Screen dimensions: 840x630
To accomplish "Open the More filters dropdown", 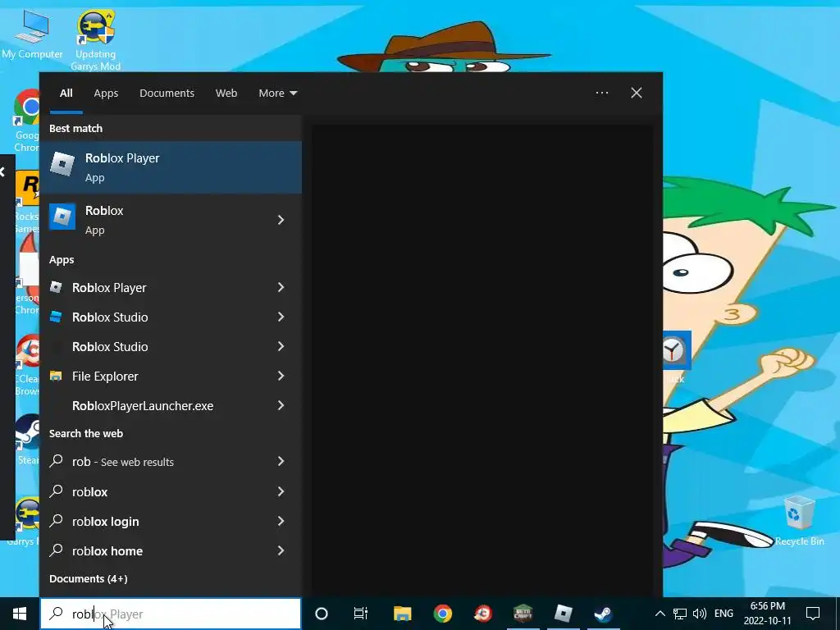I will pos(277,94).
